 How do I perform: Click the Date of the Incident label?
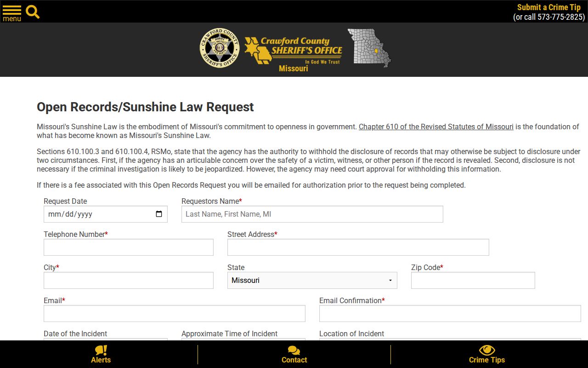(75, 333)
